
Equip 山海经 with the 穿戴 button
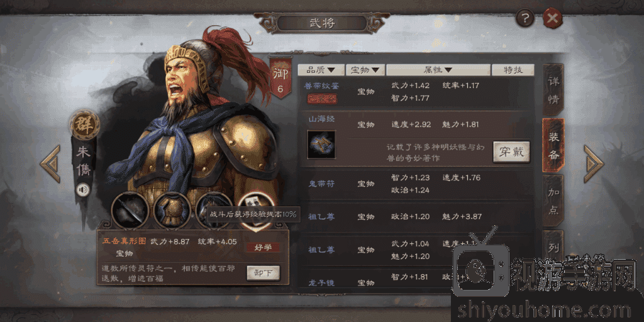[x=511, y=152]
